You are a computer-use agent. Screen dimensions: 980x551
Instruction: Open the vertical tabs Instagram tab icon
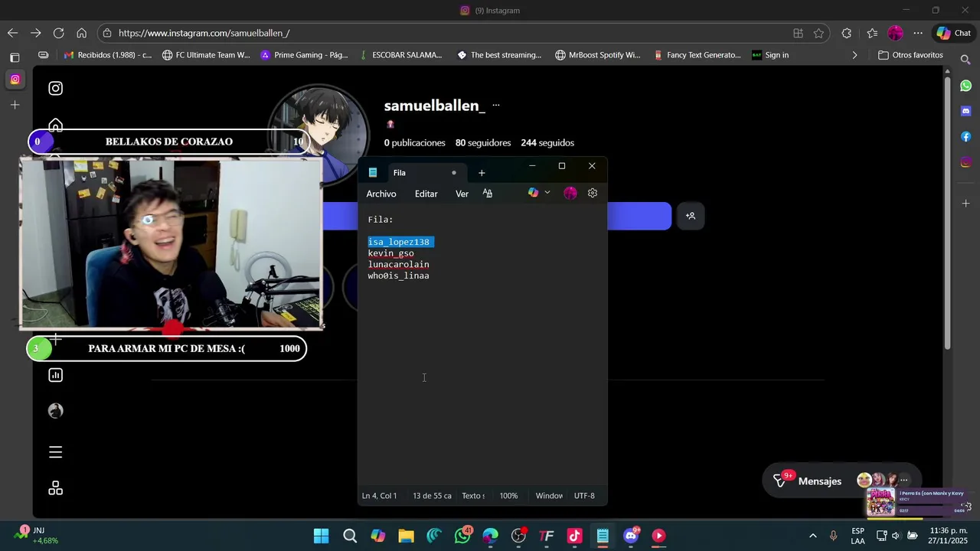coord(15,80)
